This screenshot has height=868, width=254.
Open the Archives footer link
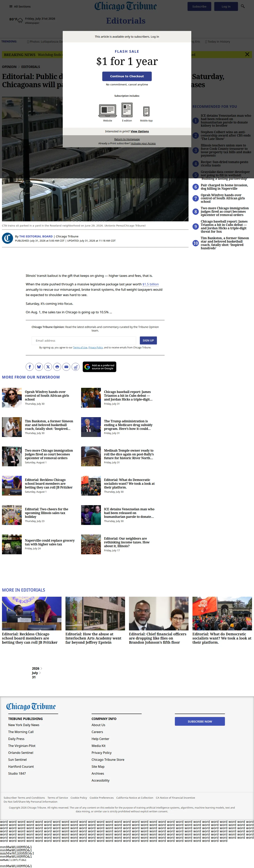(x=98, y=773)
